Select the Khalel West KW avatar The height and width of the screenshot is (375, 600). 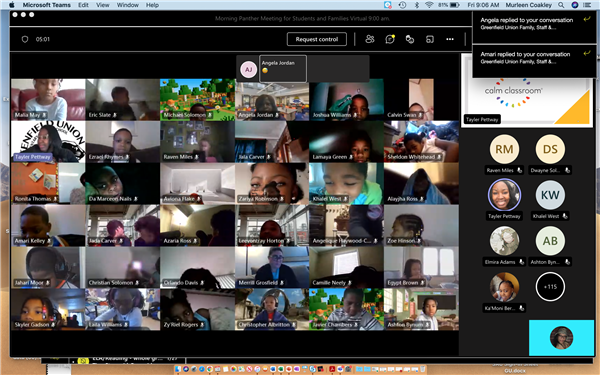coord(550,195)
